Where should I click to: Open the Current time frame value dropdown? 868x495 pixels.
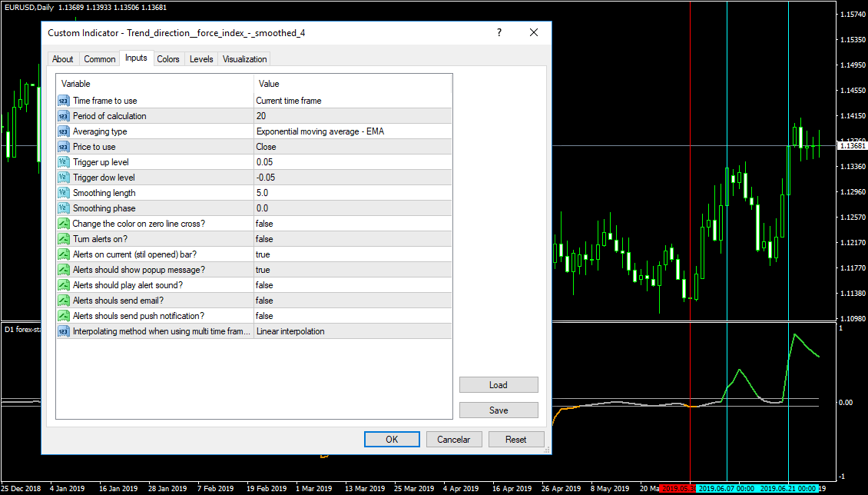pyautogui.click(x=353, y=101)
